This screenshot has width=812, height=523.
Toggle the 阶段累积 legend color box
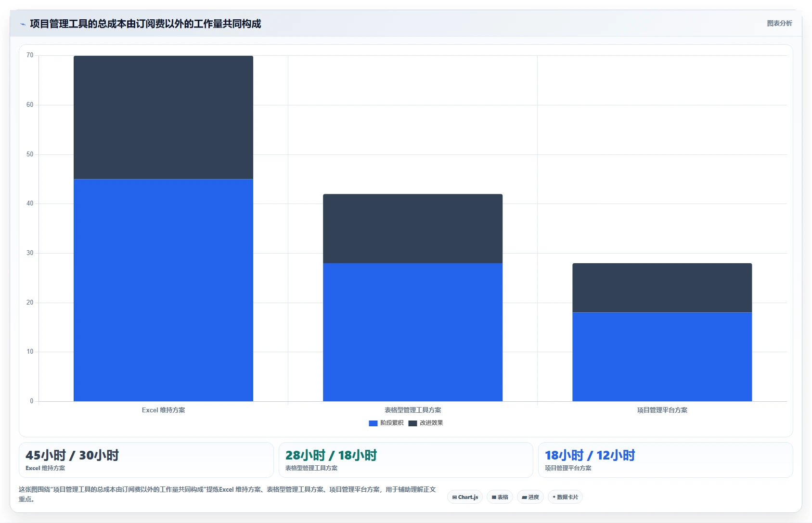[373, 423]
